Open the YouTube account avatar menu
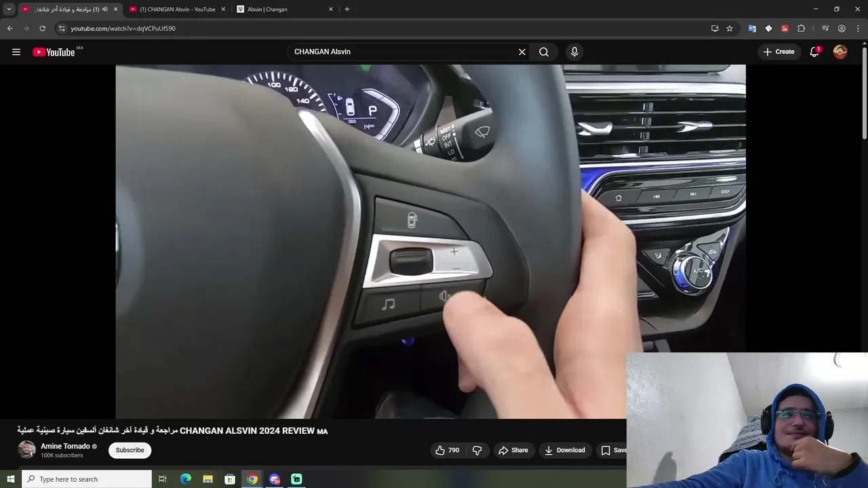Screen dimensions: 868x488 [840, 52]
